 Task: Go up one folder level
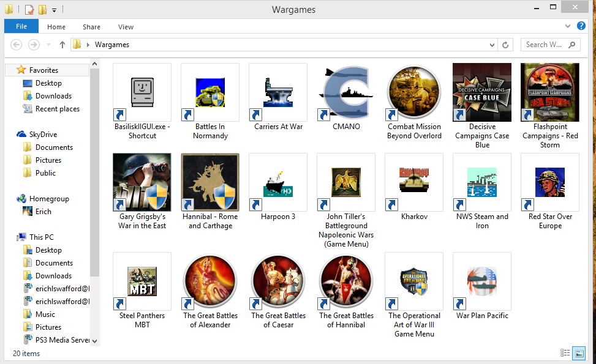[x=62, y=45]
